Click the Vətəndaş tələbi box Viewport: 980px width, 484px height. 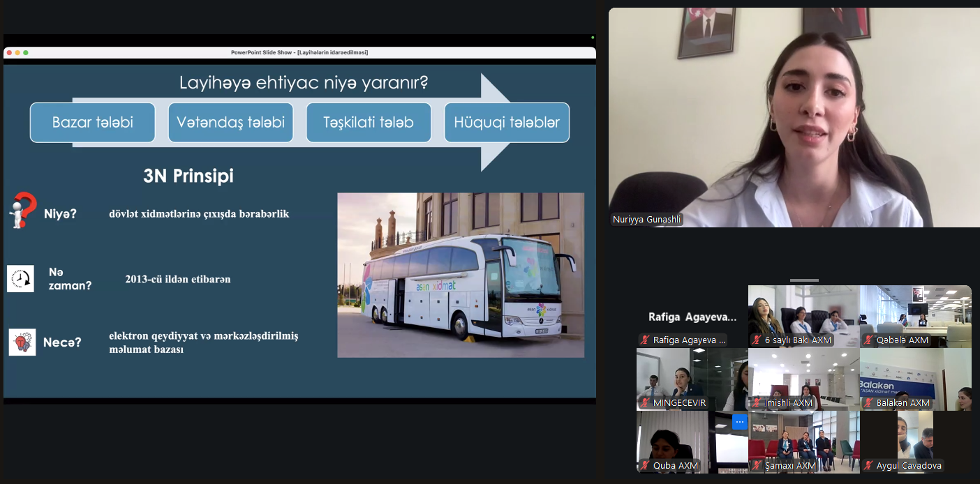[230, 123]
